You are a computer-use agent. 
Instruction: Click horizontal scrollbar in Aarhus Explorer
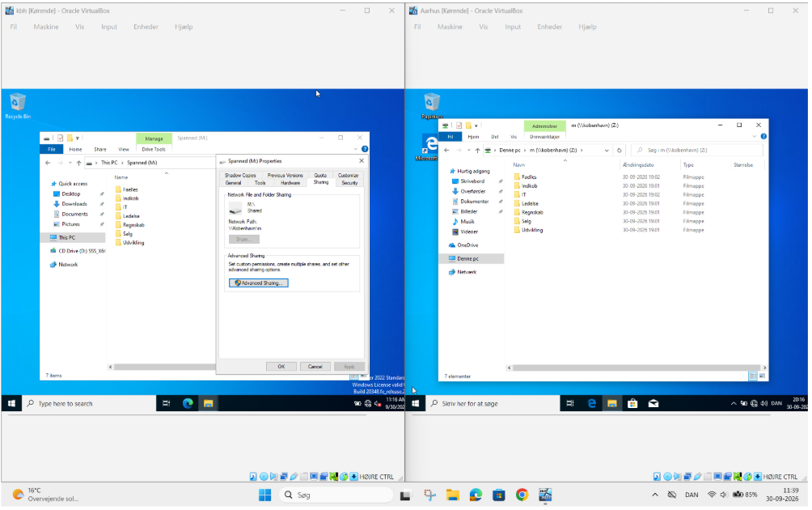(636, 368)
